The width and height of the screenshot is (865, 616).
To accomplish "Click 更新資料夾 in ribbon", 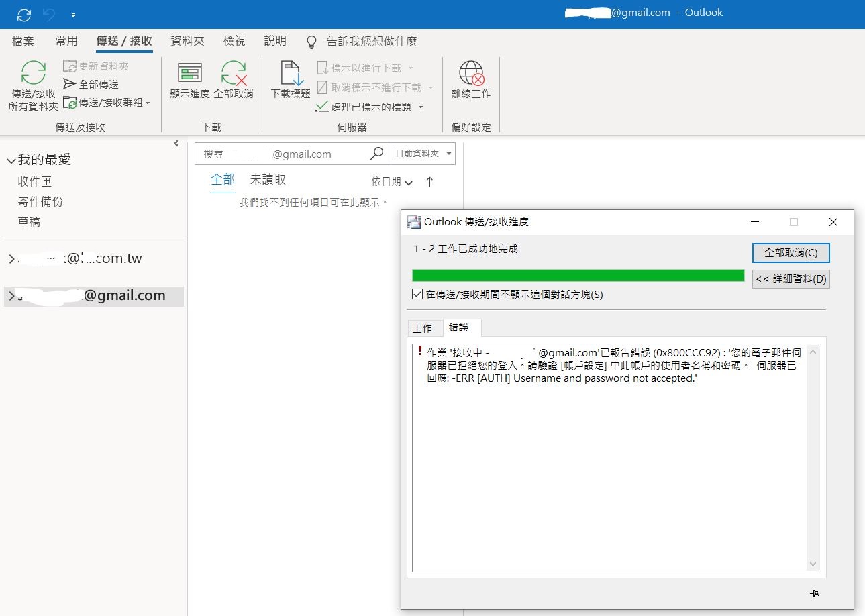I will (x=95, y=66).
